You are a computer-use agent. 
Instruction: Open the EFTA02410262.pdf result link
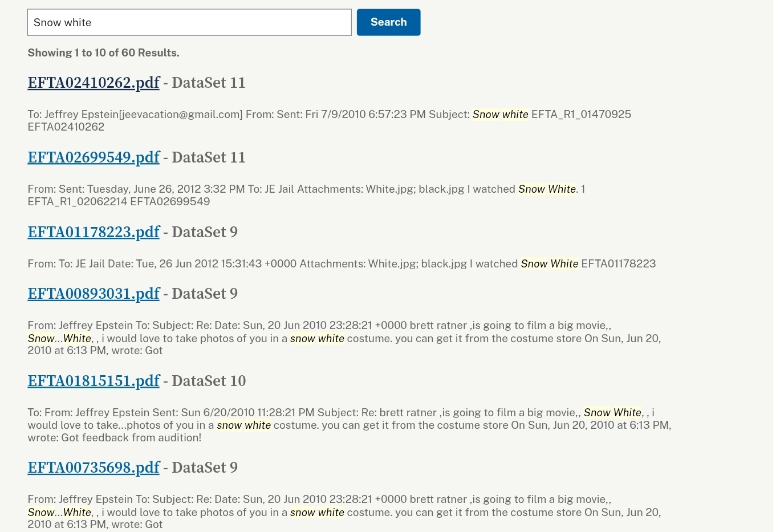tap(94, 83)
